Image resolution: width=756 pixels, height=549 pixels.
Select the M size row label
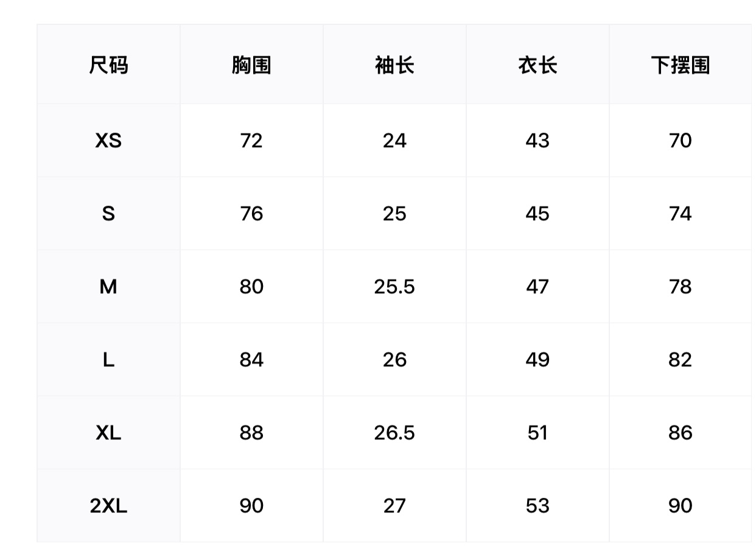108,287
